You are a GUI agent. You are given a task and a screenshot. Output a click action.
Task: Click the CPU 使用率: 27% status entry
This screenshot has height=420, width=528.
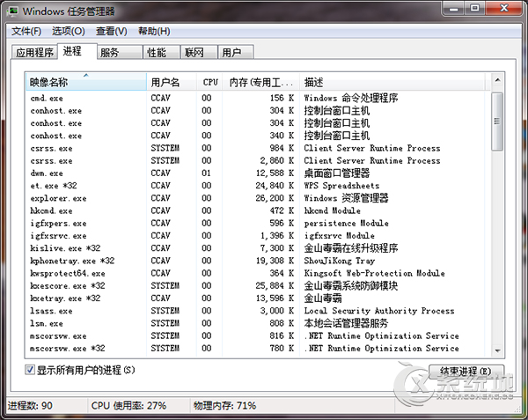(128, 406)
